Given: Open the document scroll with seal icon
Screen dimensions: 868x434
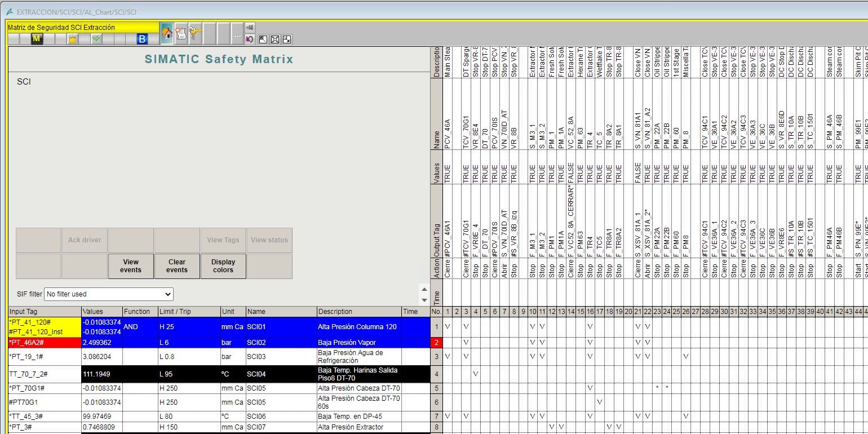Looking at the screenshot, I should [x=181, y=33].
